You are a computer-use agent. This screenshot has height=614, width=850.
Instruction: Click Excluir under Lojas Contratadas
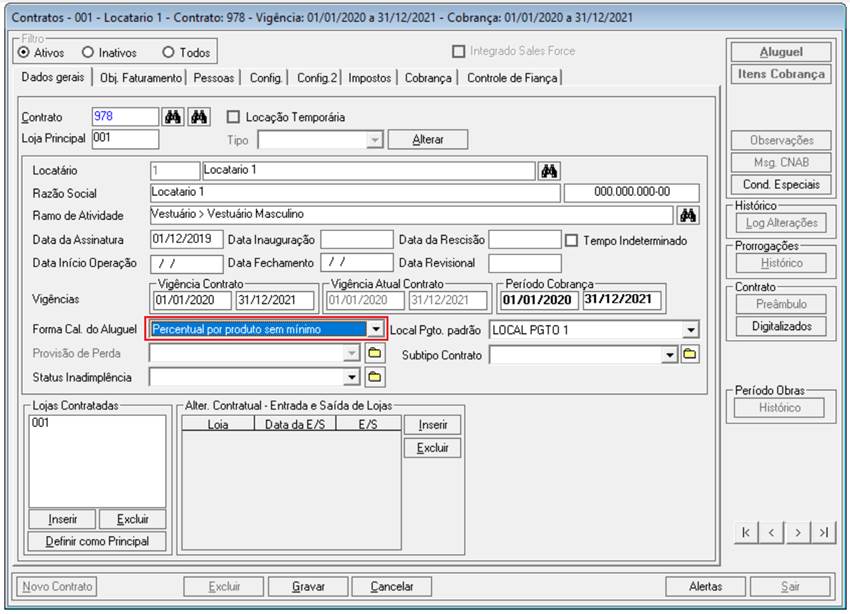pyautogui.click(x=132, y=519)
